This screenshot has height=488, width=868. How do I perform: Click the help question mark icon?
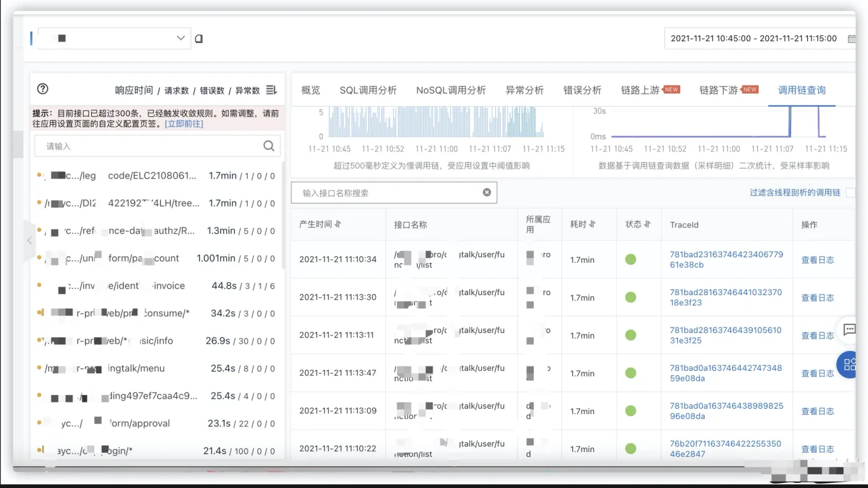pyautogui.click(x=43, y=89)
